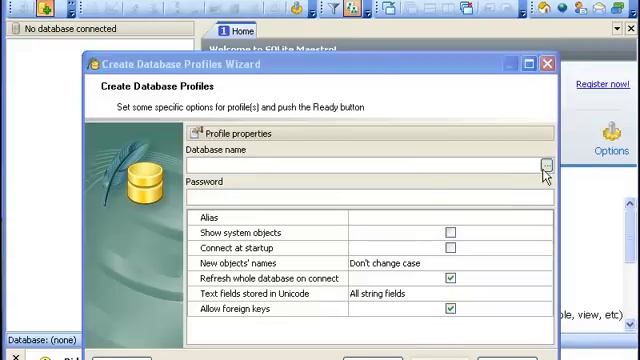Uncheck Refresh whole database on connect

click(x=451, y=278)
